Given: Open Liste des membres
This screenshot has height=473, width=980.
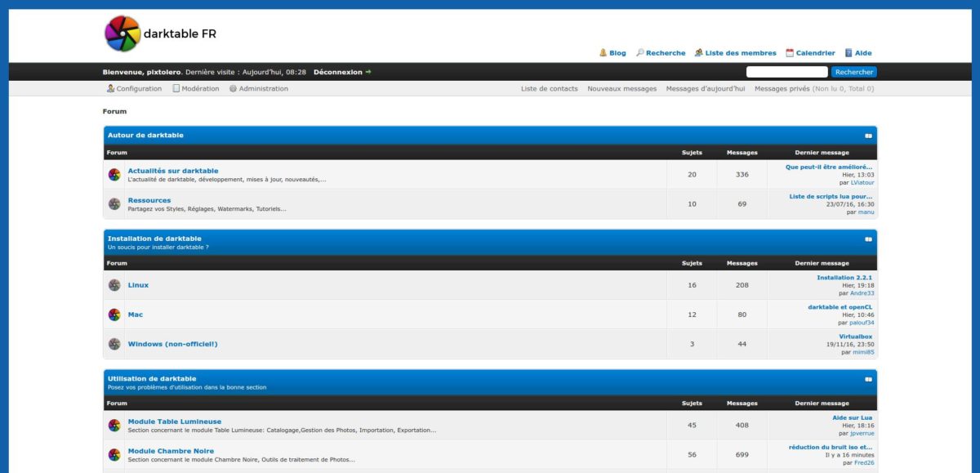Looking at the screenshot, I should pos(741,53).
